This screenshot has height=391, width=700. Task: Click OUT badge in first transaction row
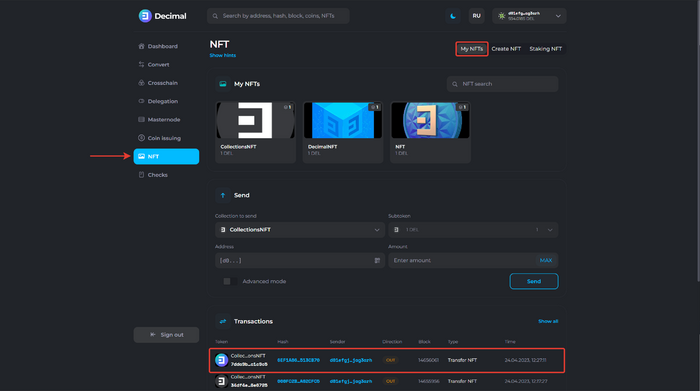pos(390,360)
